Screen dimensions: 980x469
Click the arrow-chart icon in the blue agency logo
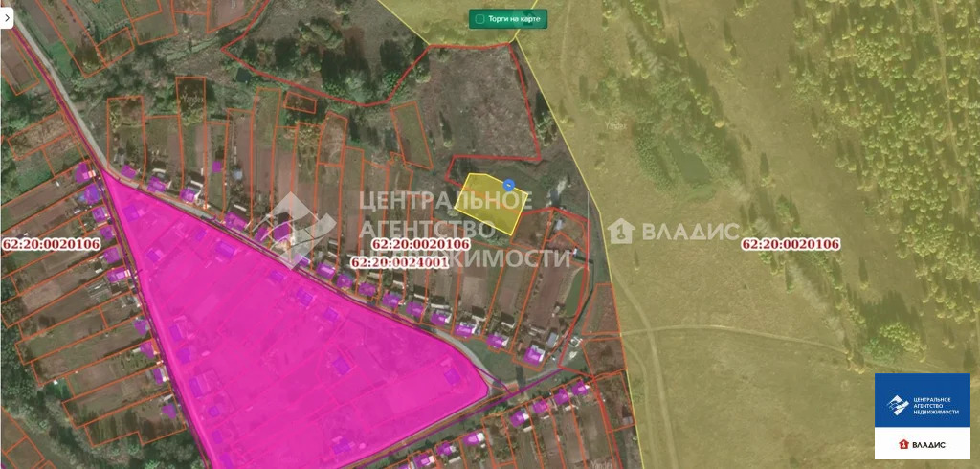pos(898,405)
